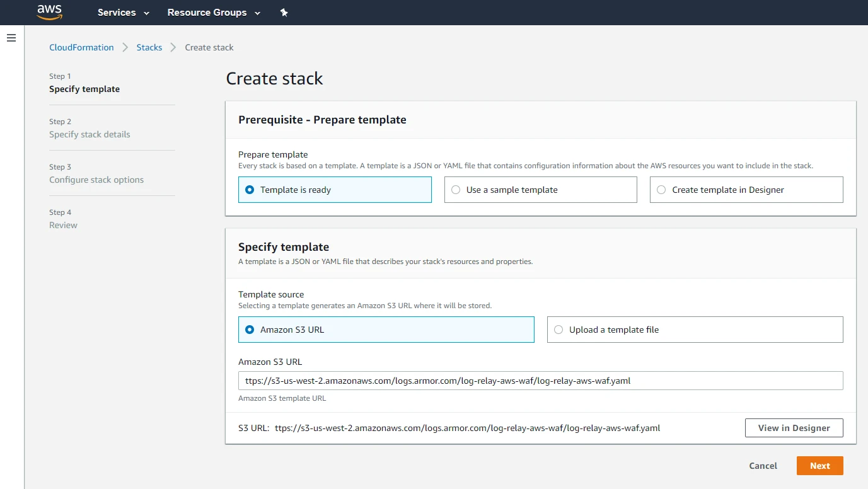Click the orange Next button
The image size is (868, 489).
[x=819, y=466]
